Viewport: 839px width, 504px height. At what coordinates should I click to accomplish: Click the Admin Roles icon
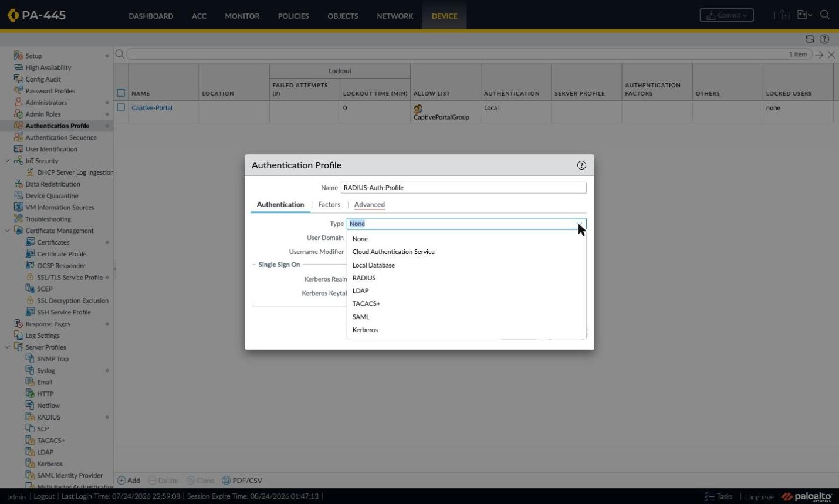[x=18, y=114]
